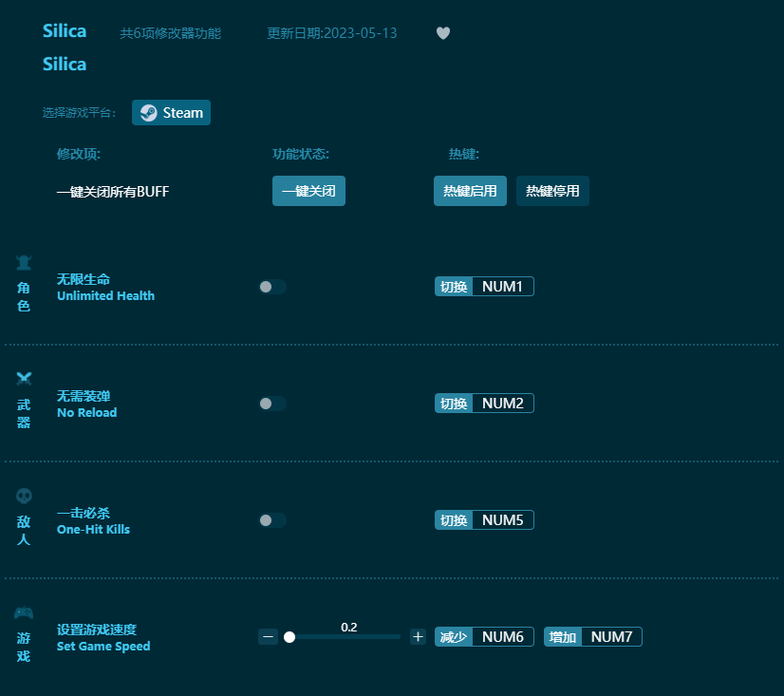Click the 热键启用 enable hotkeys button
Image resolution: width=784 pixels, height=696 pixels.
tap(469, 191)
